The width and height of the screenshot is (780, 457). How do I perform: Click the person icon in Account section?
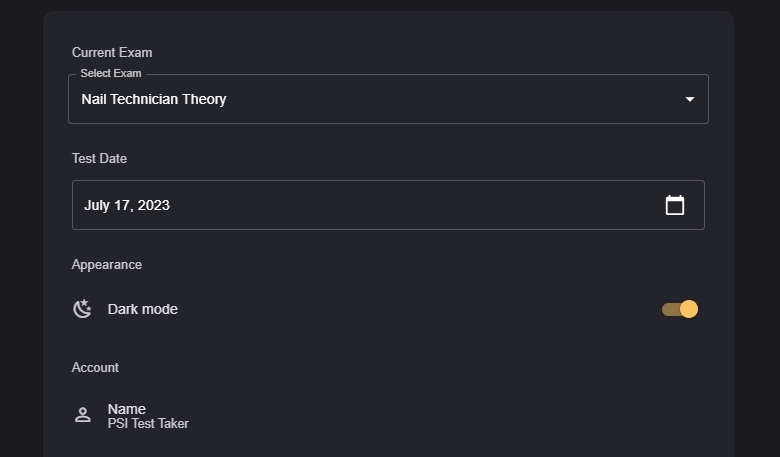(83, 415)
